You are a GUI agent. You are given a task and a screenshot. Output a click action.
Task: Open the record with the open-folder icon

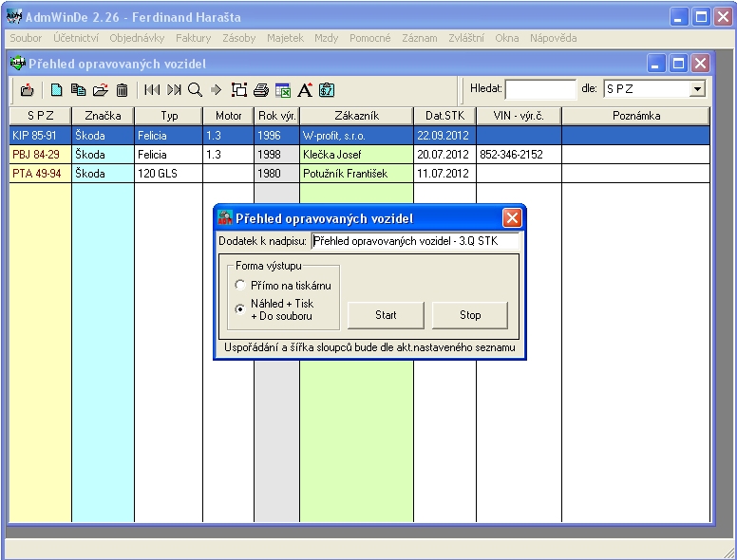100,90
